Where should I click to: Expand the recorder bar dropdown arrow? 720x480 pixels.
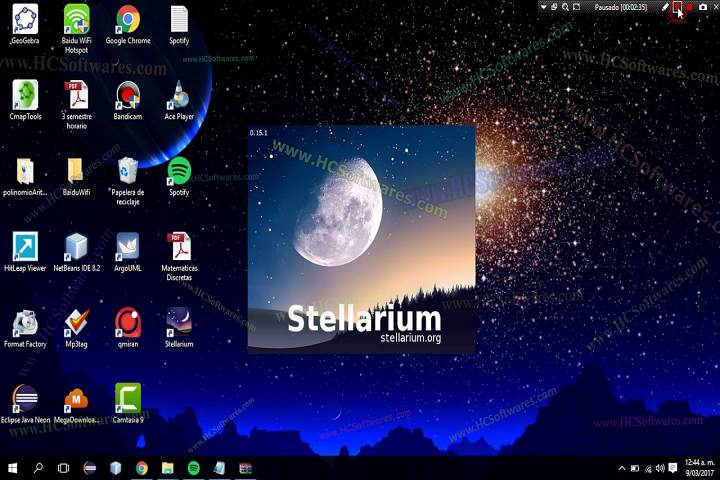pyautogui.click(x=543, y=7)
